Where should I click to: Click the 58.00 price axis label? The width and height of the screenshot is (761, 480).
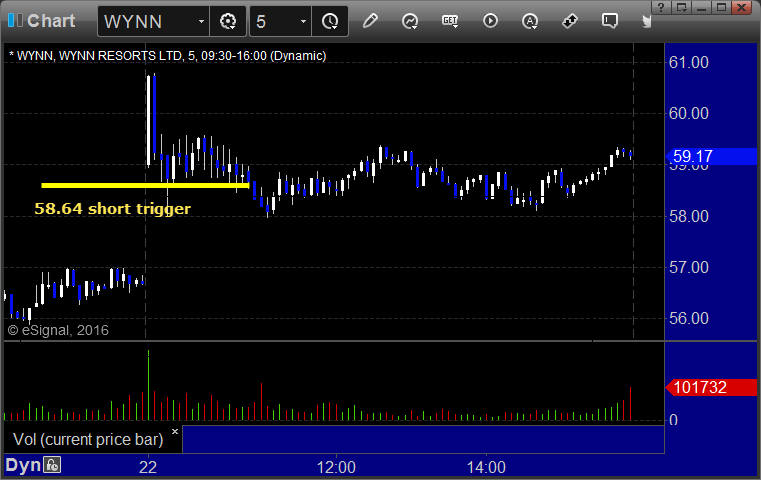(x=689, y=216)
